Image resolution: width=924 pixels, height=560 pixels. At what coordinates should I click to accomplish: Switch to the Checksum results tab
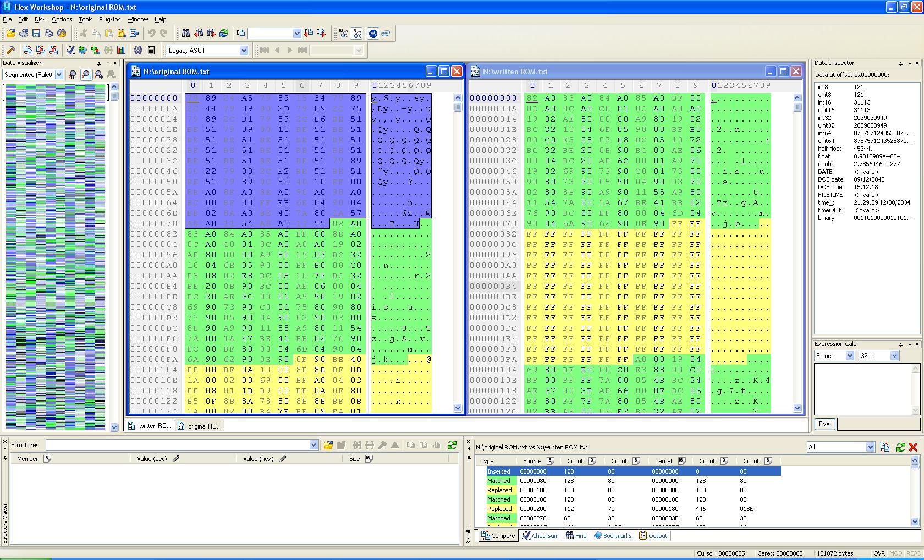(x=540, y=536)
